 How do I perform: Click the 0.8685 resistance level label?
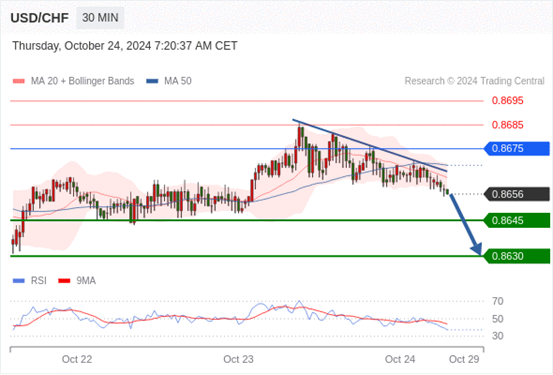tap(508, 125)
